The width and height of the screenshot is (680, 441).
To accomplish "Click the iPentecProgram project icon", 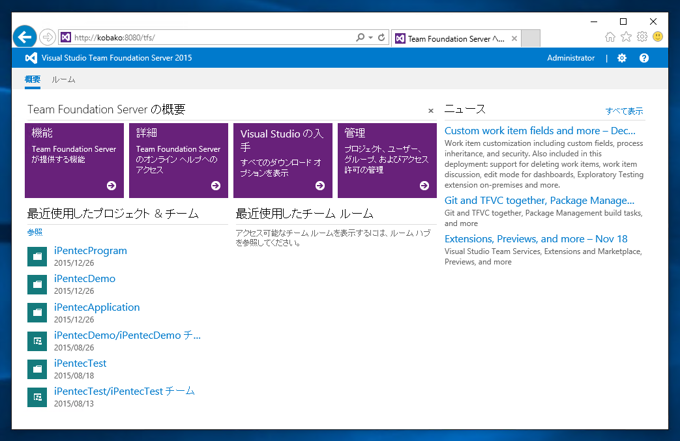I will click(37, 257).
